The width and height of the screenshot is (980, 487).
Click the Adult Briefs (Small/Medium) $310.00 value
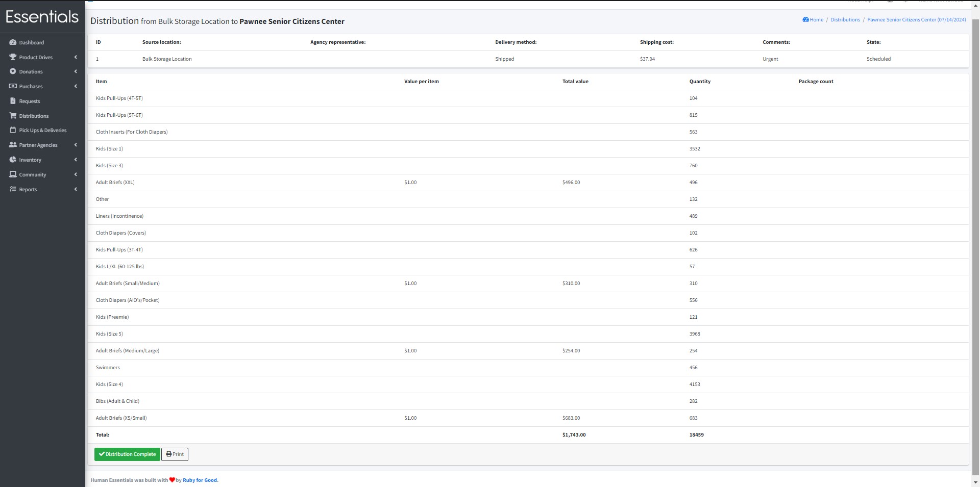[571, 283]
